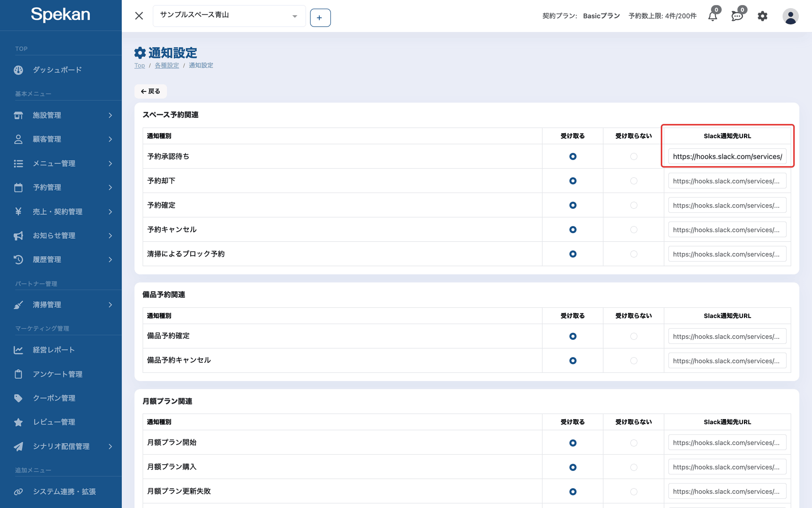The height and width of the screenshot is (508, 812).
Task: Select 受け取らない for 月額プラン更新失敗
Action: (x=633, y=492)
